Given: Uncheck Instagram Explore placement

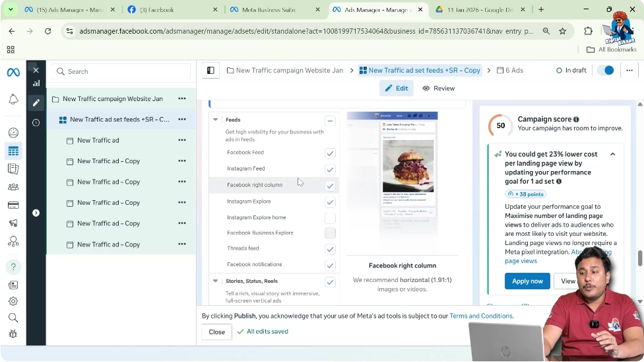Looking at the screenshot, I should [x=330, y=202].
